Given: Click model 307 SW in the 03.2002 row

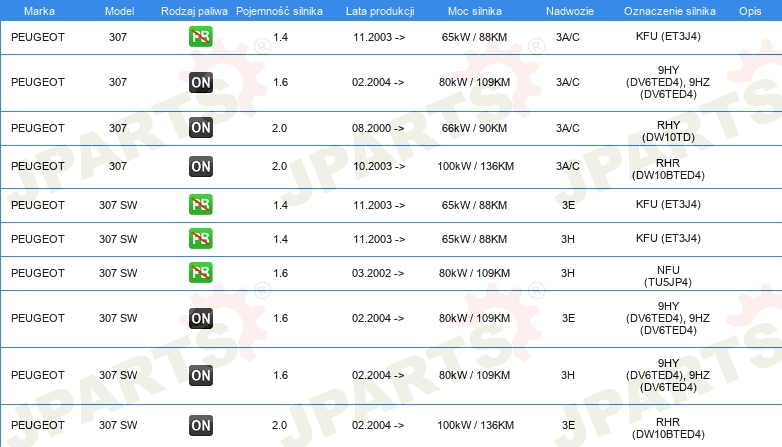Looking at the screenshot, I should click(118, 273).
